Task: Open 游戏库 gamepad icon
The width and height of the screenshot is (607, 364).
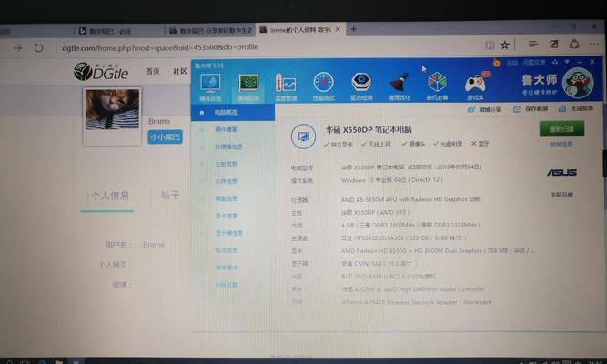Action: tap(476, 87)
